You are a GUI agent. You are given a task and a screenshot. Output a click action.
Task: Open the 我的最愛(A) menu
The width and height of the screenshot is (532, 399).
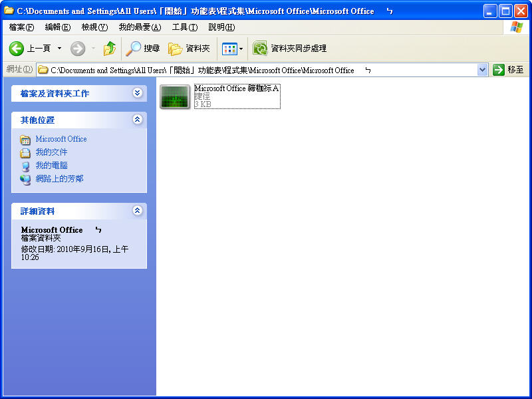pos(140,27)
